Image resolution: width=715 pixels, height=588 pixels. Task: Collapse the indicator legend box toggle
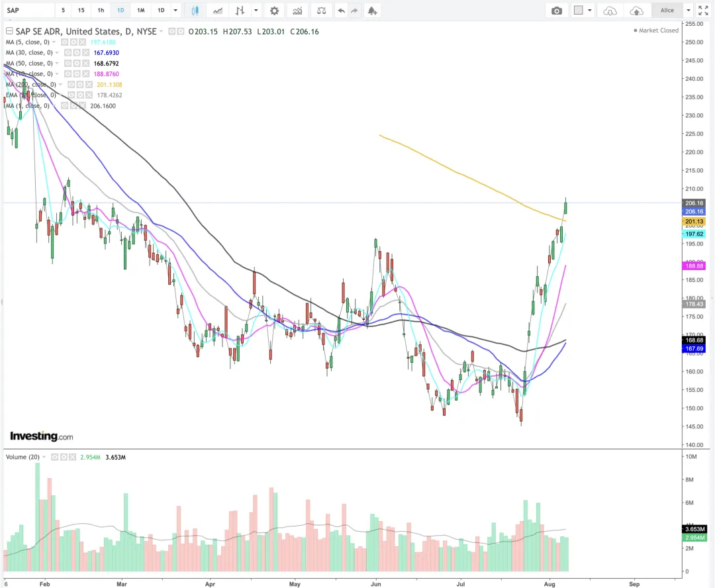click(x=9, y=31)
